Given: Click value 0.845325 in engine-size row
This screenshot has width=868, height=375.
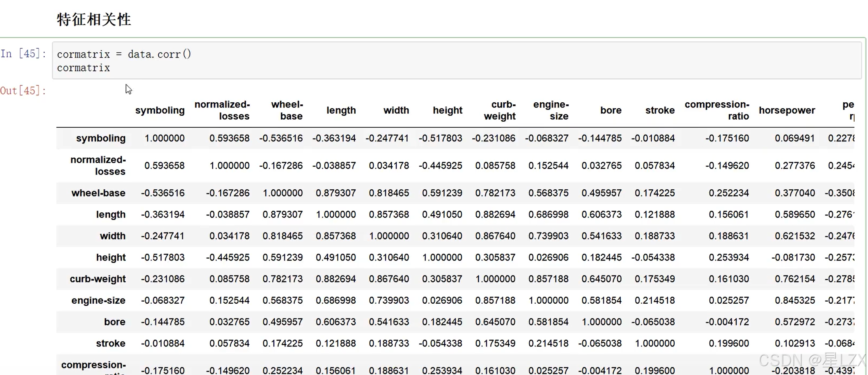Looking at the screenshot, I should click(795, 300).
